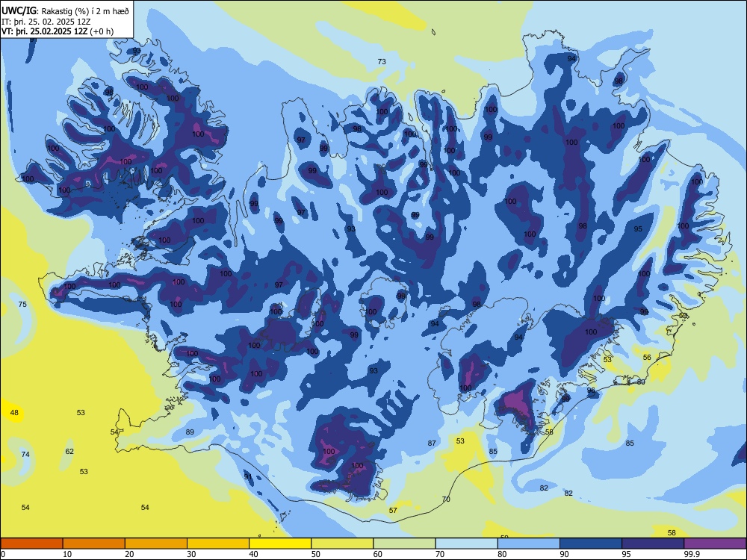Click the '73' humidity value north of Iceland

click(x=382, y=61)
